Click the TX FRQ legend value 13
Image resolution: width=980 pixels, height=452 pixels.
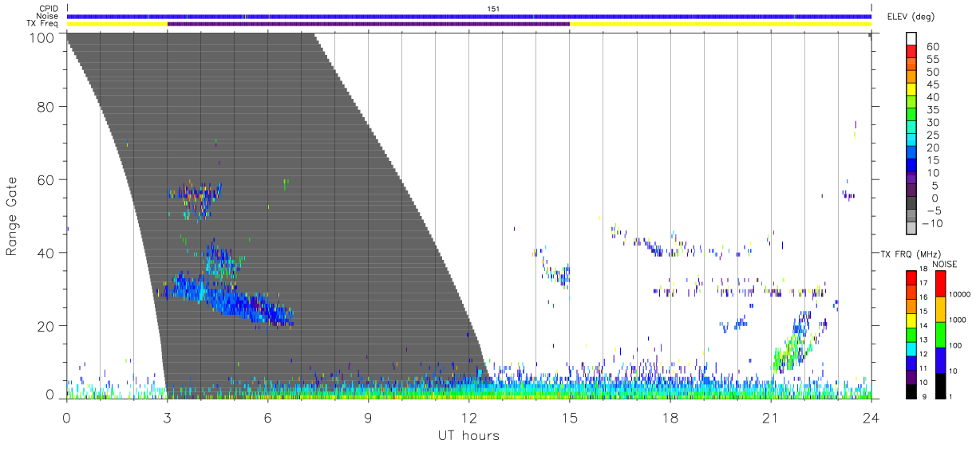(923, 340)
